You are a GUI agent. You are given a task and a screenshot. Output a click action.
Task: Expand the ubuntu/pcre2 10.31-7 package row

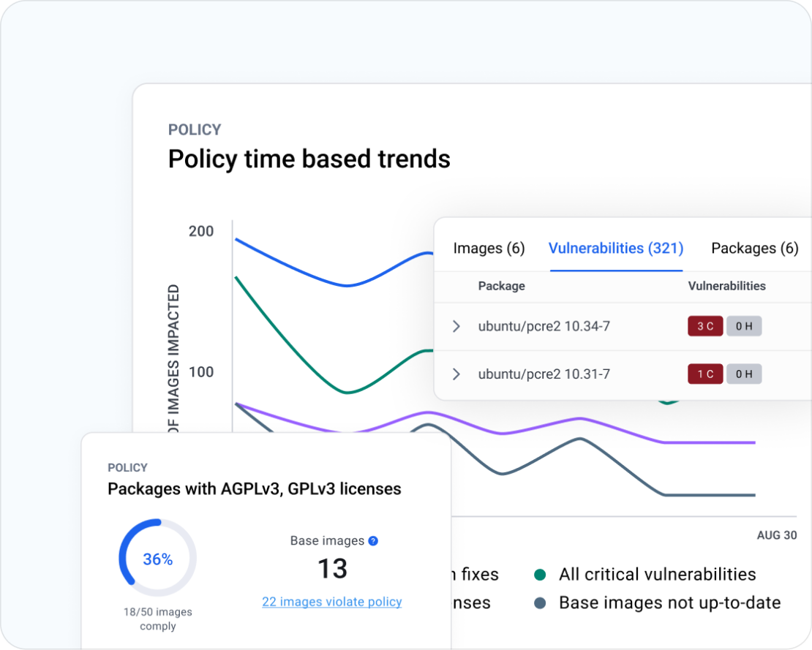456,374
